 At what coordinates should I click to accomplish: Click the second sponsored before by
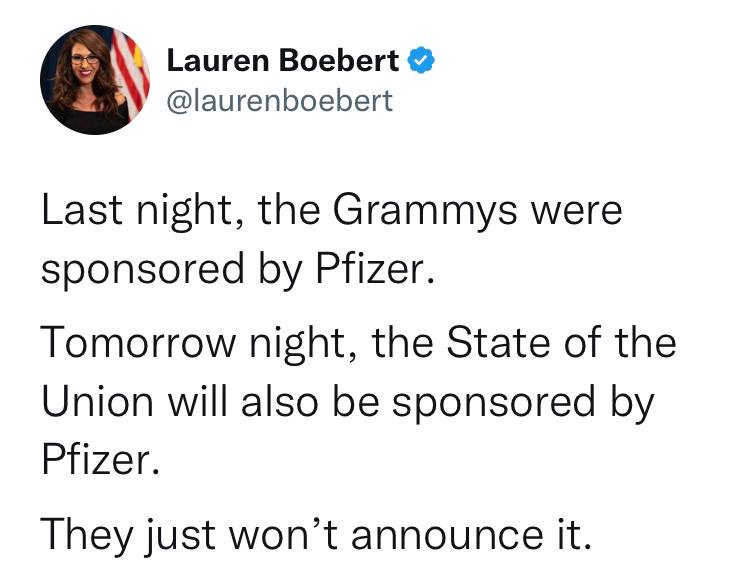click(x=493, y=402)
